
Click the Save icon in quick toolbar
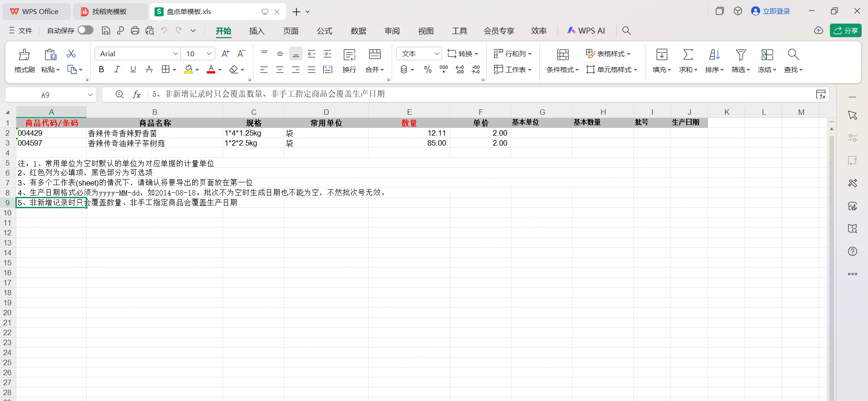pyautogui.click(x=106, y=30)
